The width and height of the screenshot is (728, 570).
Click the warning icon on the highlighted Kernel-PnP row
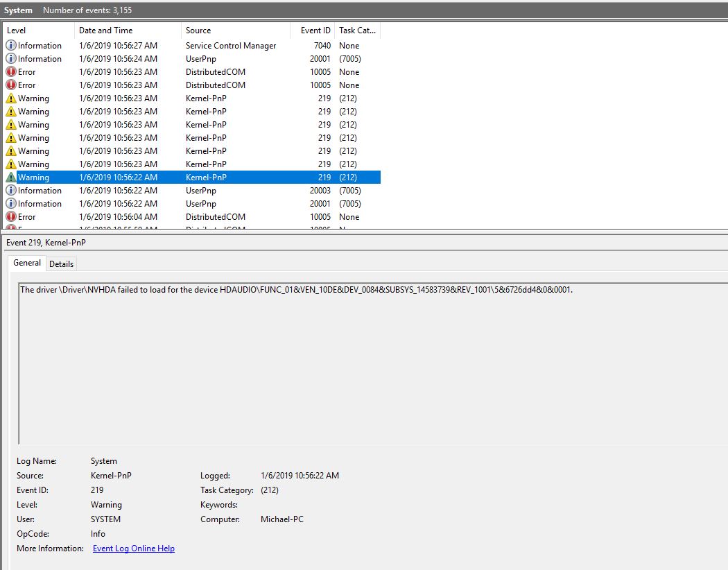pos(10,178)
